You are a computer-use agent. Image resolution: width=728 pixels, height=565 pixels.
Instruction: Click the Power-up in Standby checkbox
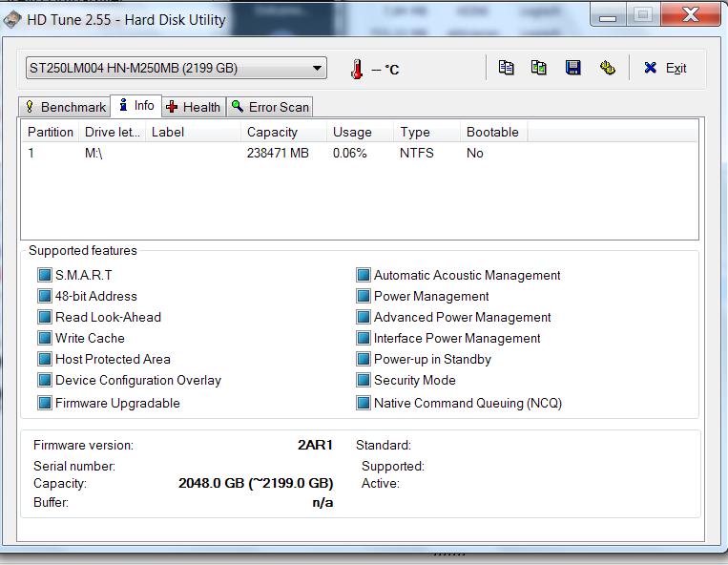click(364, 359)
